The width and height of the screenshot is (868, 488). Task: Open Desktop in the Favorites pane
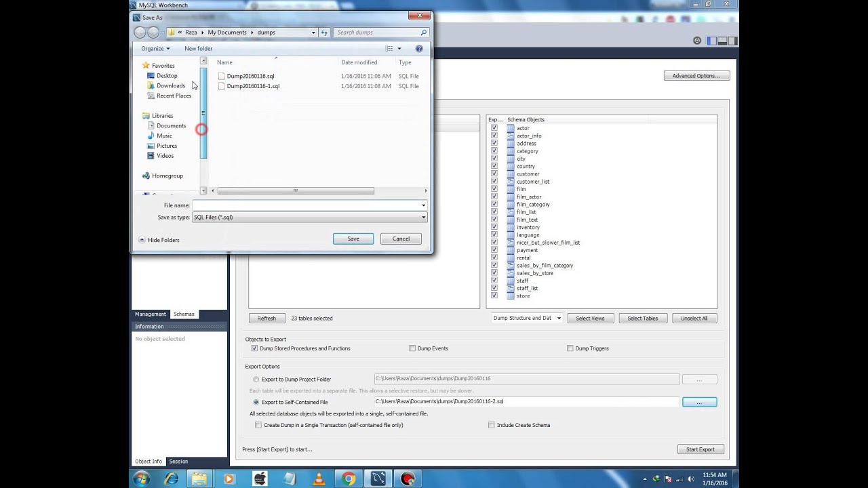click(x=167, y=76)
